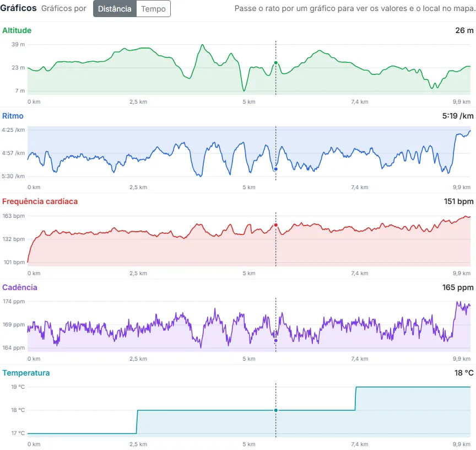Click the '0 km' label under Temperatura chart

pyautogui.click(x=34, y=444)
